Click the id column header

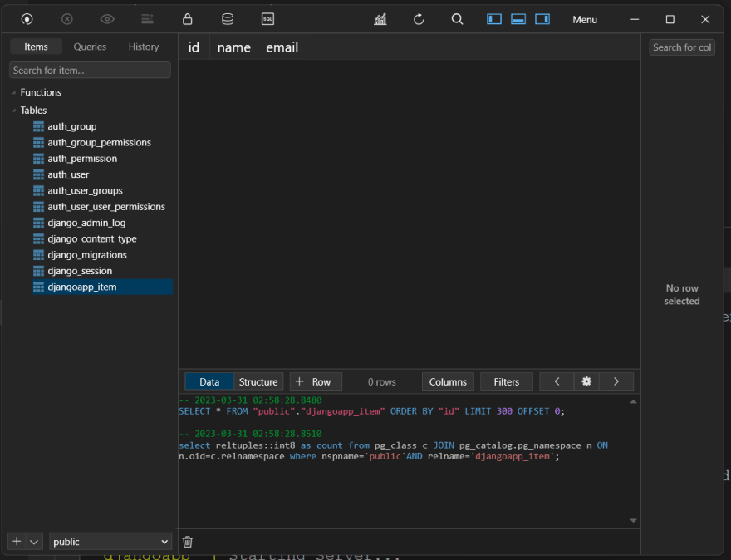coord(194,47)
